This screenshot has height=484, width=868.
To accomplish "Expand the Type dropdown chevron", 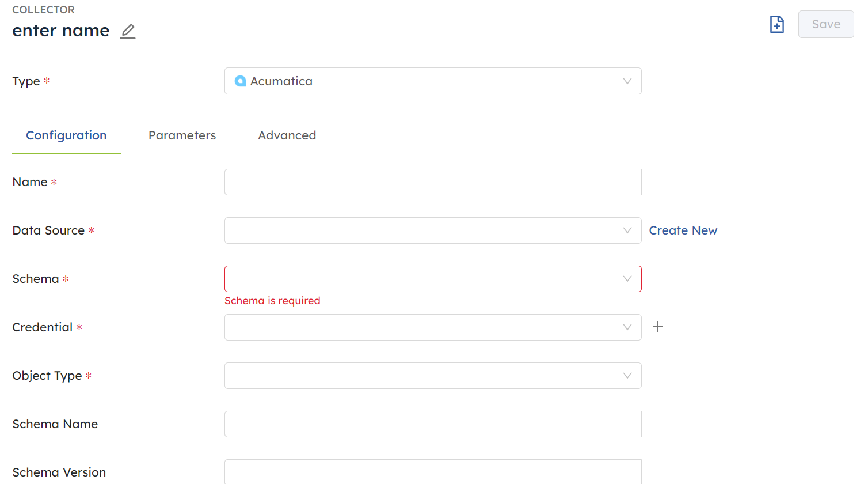I will pyautogui.click(x=627, y=81).
